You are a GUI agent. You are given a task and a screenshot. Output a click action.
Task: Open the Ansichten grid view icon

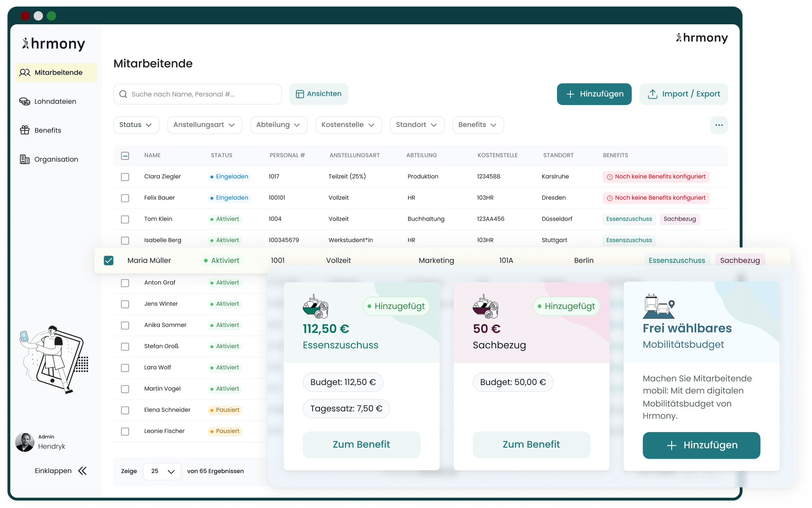coord(299,94)
